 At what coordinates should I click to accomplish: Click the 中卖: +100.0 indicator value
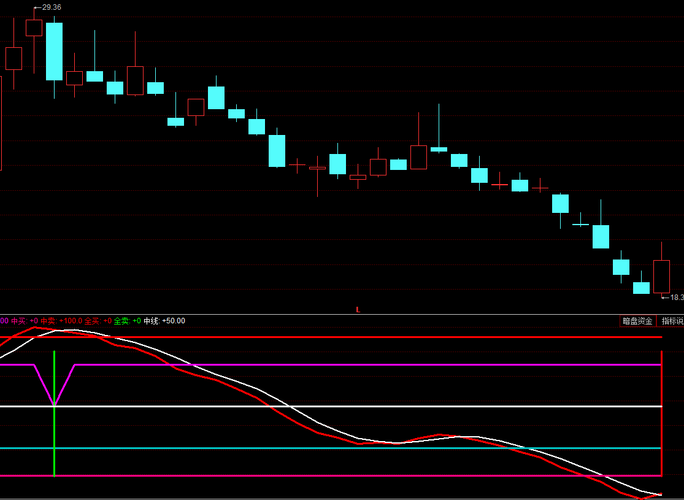tap(62, 321)
